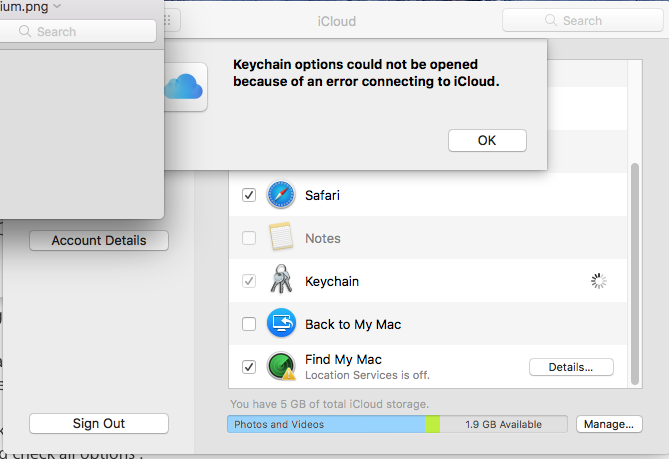
Task: Click the Keychain loading spinner
Action: coord(599,281)
